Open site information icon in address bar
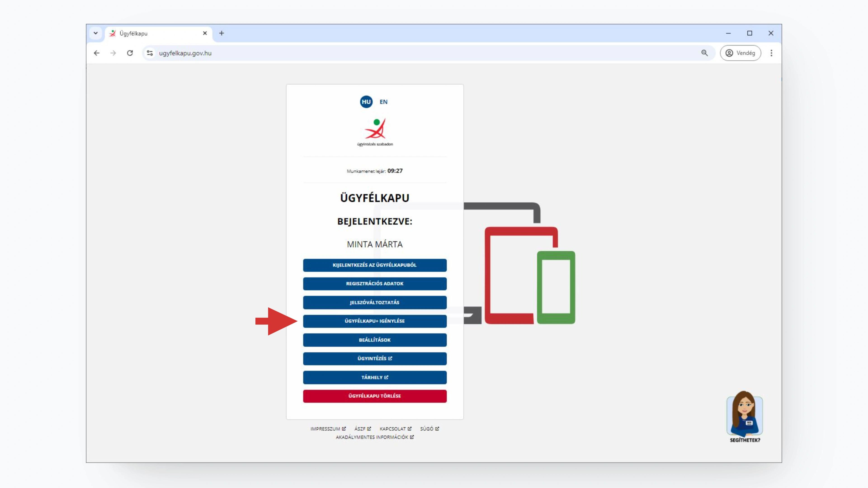The width and height of the screenshot is (868, 488). pyautogui.click(x=150, y=53)
